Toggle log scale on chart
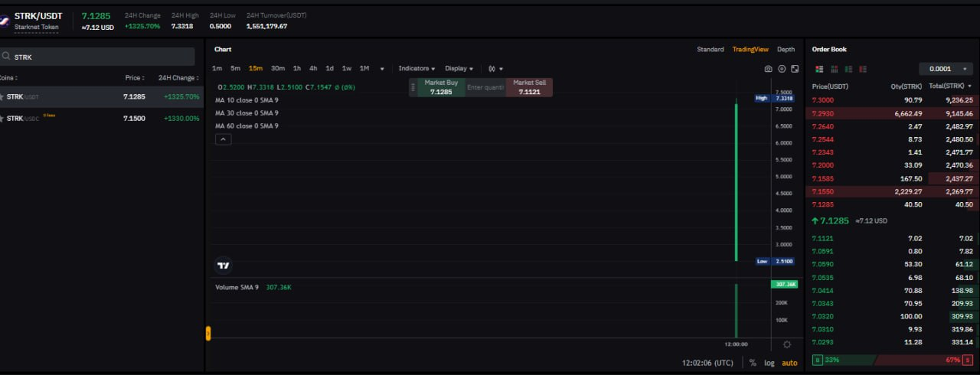Image resolution: width=980 pixels, height=375 pixels. pos(769,363)
